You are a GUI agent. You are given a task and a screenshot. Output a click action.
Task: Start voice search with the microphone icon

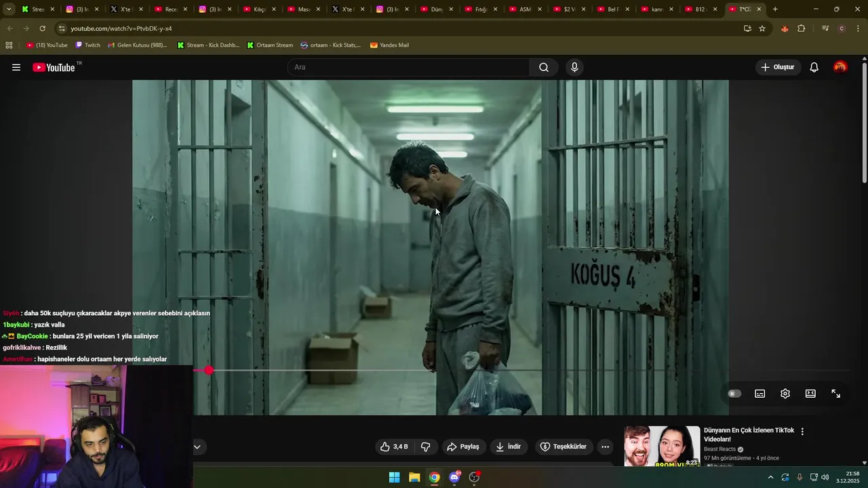[574, 67]
